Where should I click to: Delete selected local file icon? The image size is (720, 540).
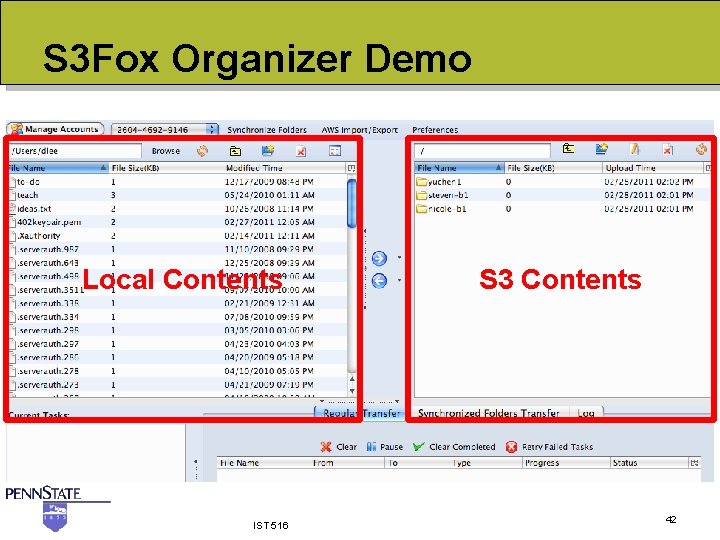pos(301,151)
